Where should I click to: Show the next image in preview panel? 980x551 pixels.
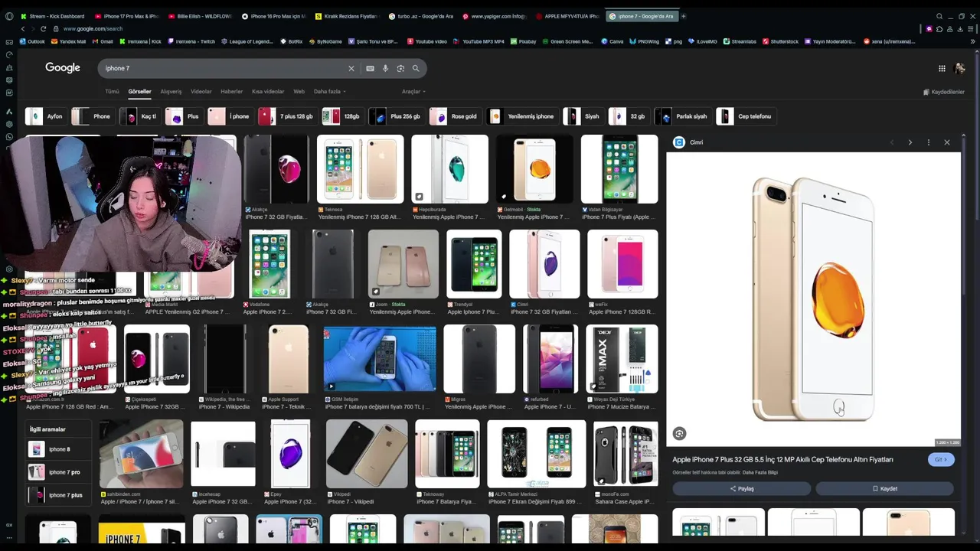910,142
